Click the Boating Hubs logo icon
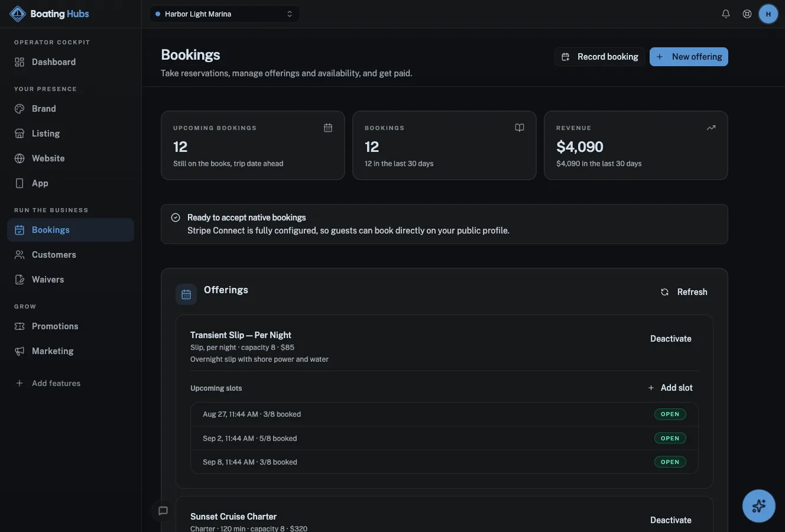 pos(18,14)
